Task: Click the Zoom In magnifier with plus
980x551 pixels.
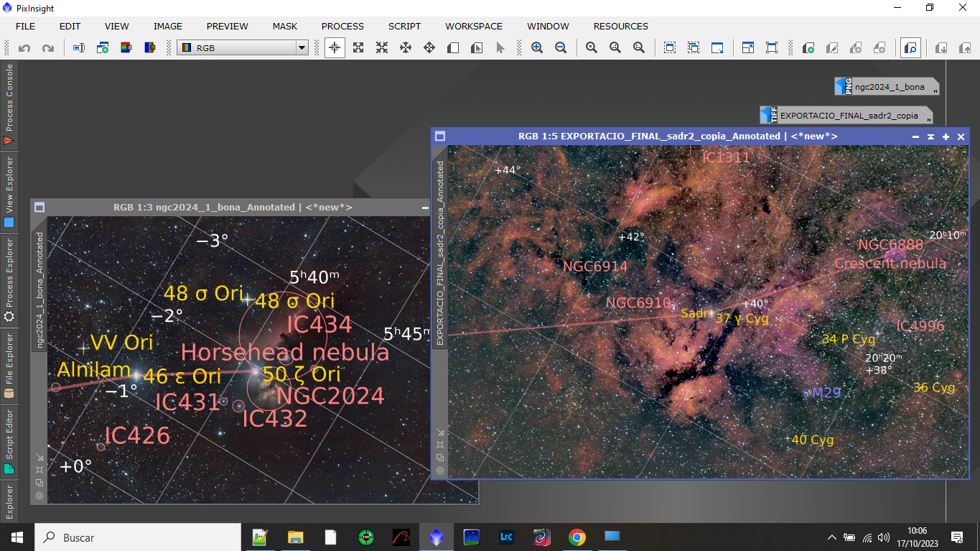Action: point(537,48)
